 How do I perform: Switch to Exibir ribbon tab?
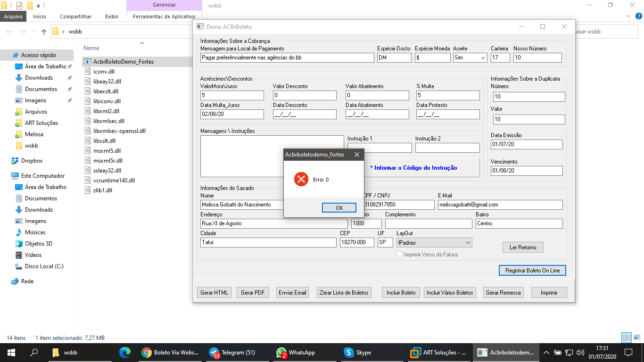tap(112, 16)
